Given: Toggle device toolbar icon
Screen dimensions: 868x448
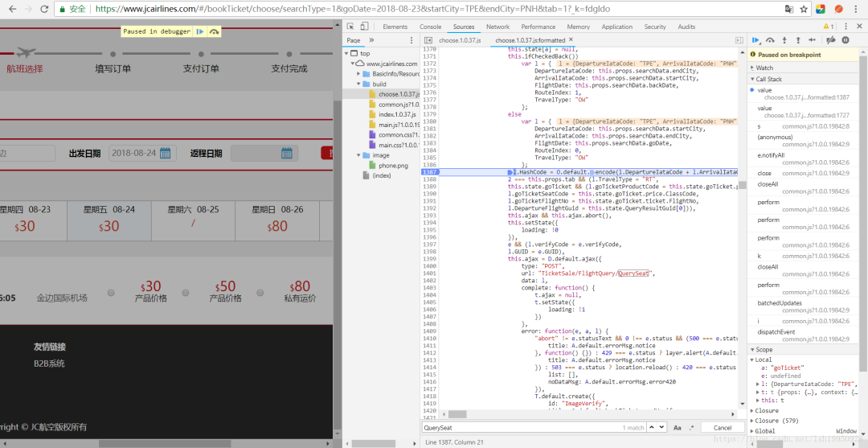Looking at the screenshot, I should [x=364, y=26].
